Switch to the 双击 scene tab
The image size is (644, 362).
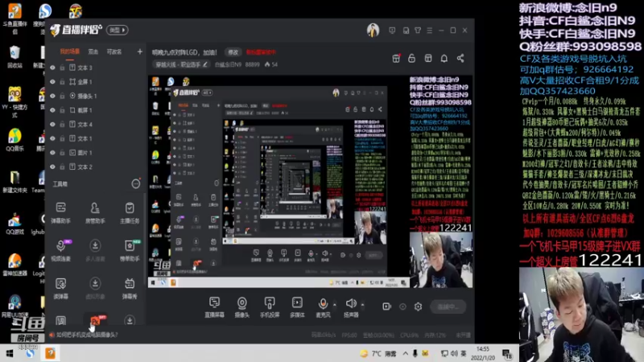(x=93, y=51)
